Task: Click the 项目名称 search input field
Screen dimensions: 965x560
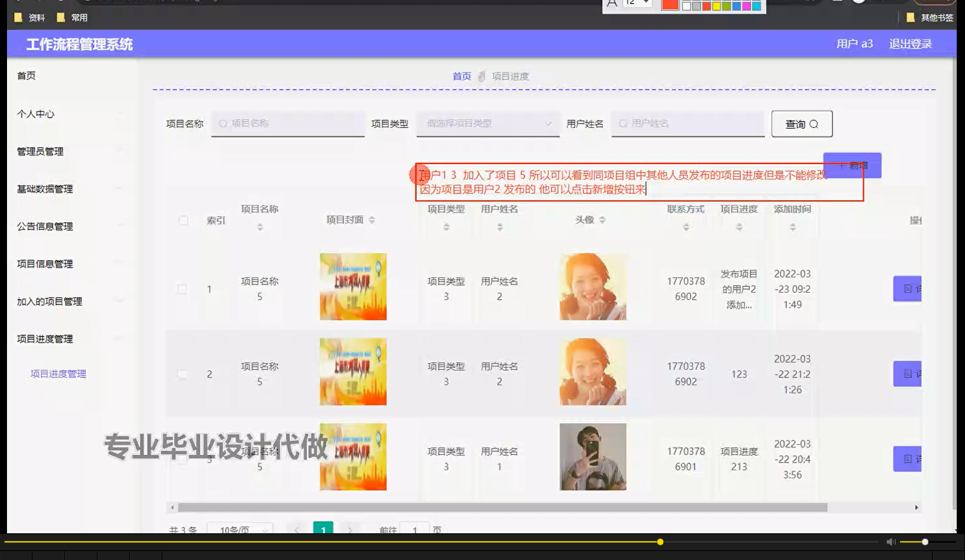Action: coord(288,123)
